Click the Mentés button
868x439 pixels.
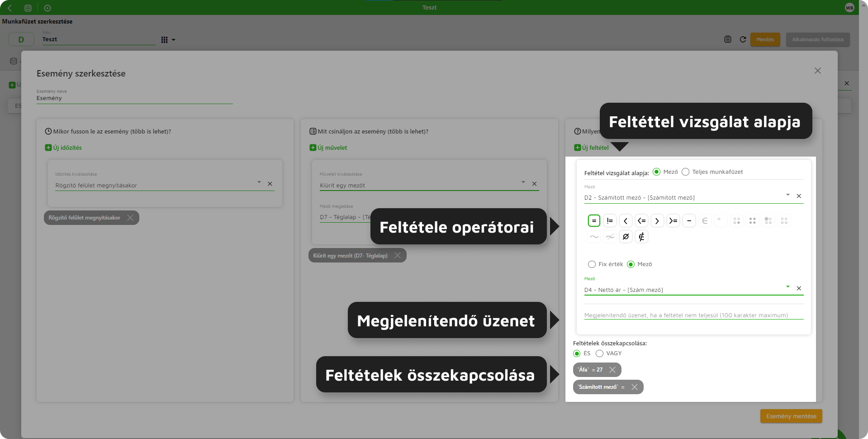[x=765, y=39]
